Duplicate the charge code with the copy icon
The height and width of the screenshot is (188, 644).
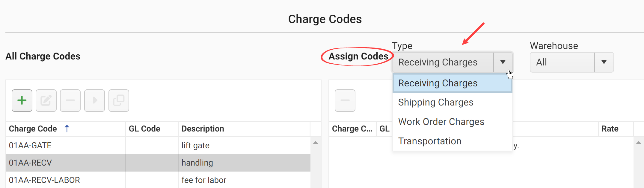[119, 100]
